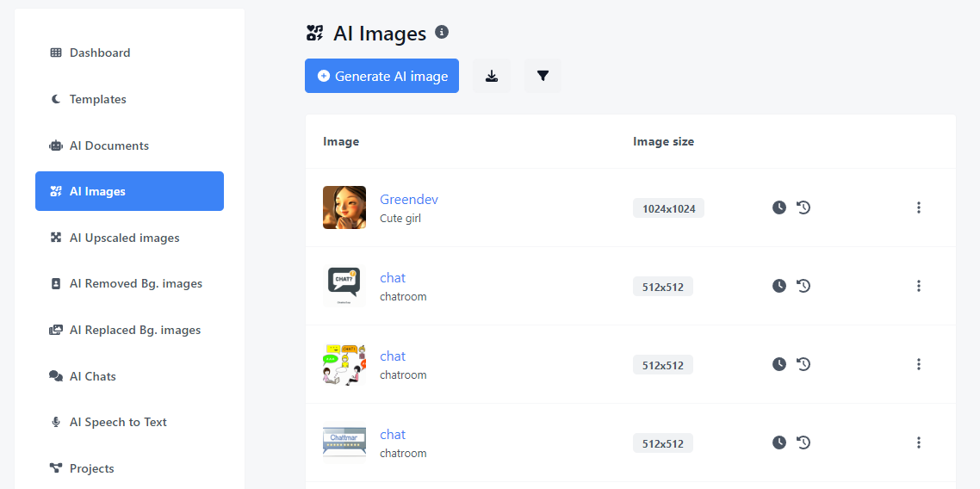
Task: Select AI Chats in the sidebar
Action: [x=93, y=376]
